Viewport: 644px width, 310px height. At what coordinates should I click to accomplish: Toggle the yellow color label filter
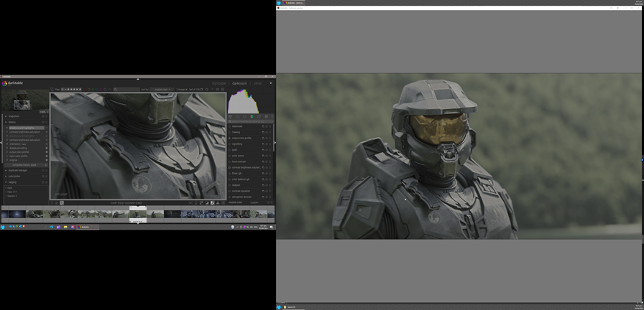point(88,90)
